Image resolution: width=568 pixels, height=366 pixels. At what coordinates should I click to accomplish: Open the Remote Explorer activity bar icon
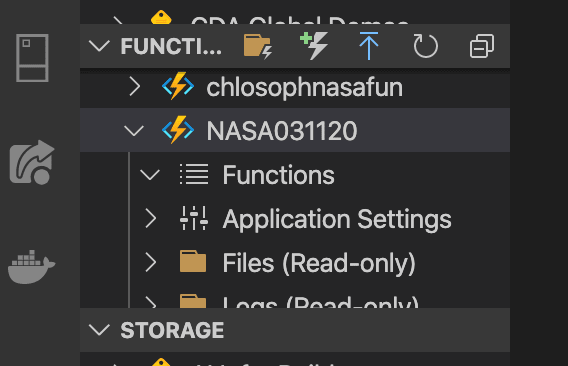pos(32,58)
